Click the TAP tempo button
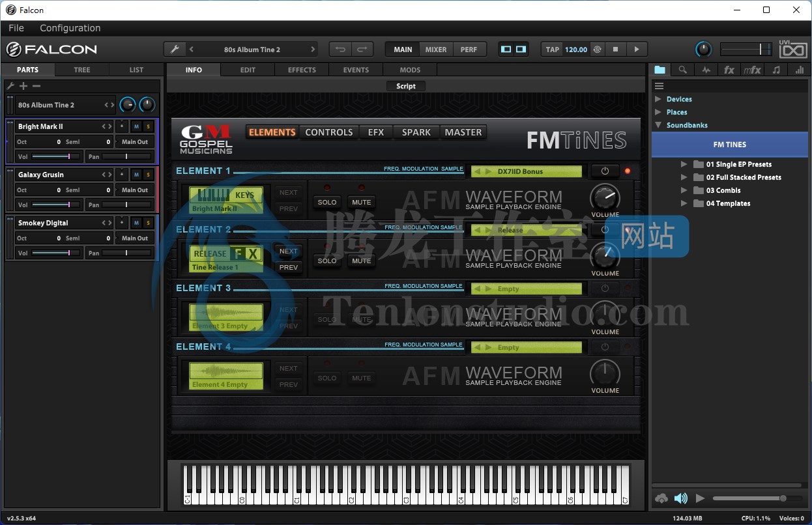 553,50
